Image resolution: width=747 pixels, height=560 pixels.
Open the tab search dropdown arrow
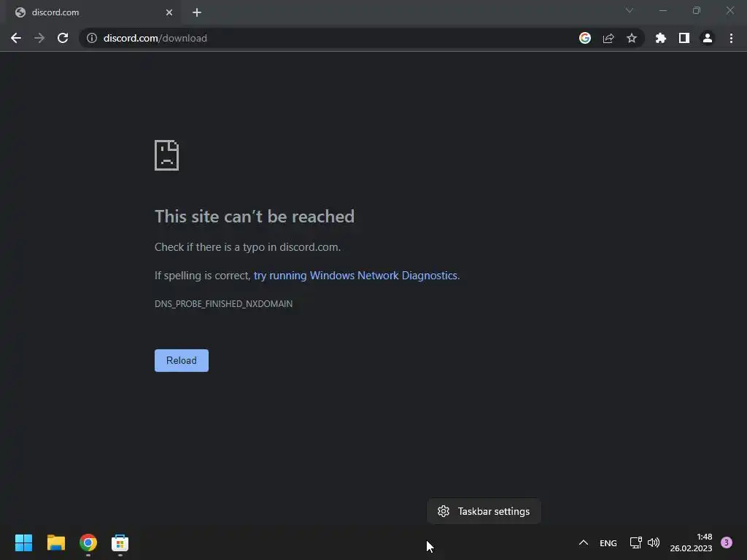click(630, 10)
